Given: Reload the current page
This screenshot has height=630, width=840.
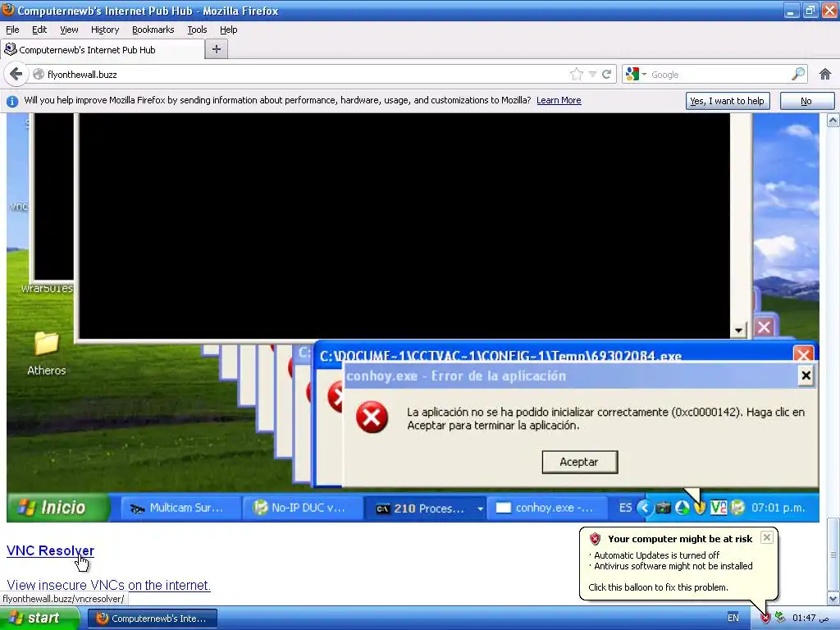Looking at the screenshot, I should pos(606,74).
